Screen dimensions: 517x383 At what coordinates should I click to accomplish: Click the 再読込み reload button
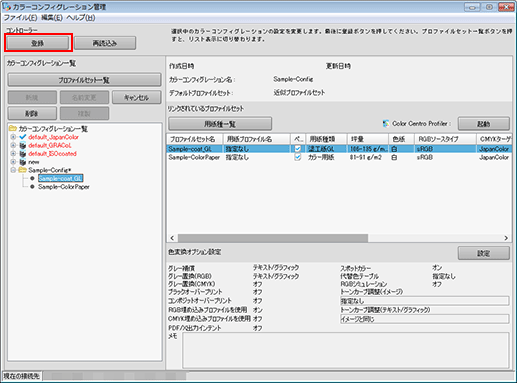tap(105, 43)
